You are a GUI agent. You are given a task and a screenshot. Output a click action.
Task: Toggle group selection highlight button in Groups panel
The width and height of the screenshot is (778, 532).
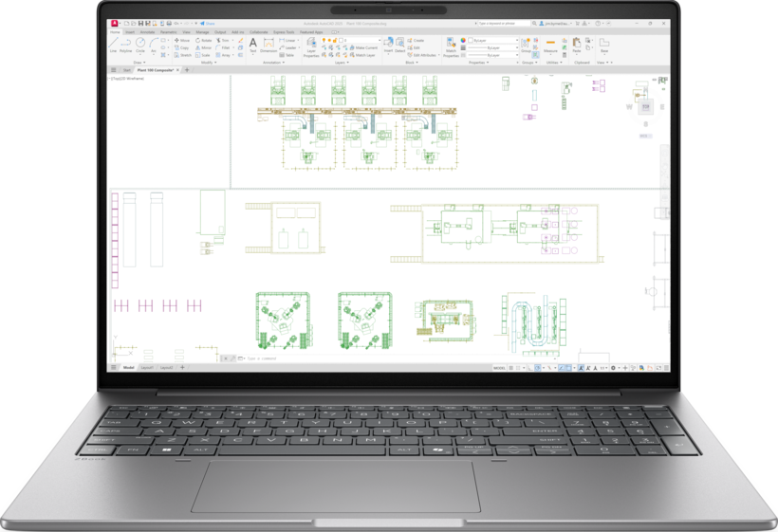535,55
